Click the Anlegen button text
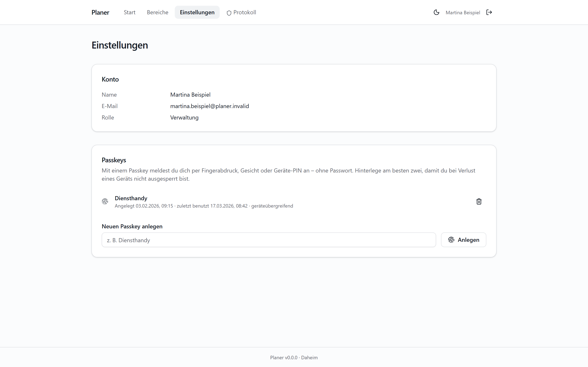This screenshot has height=367, width=588. click(x=468, y=240)
